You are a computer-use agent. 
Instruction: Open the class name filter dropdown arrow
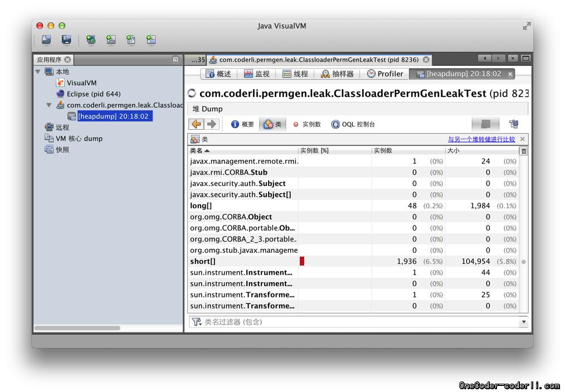[x=523, y=322]
